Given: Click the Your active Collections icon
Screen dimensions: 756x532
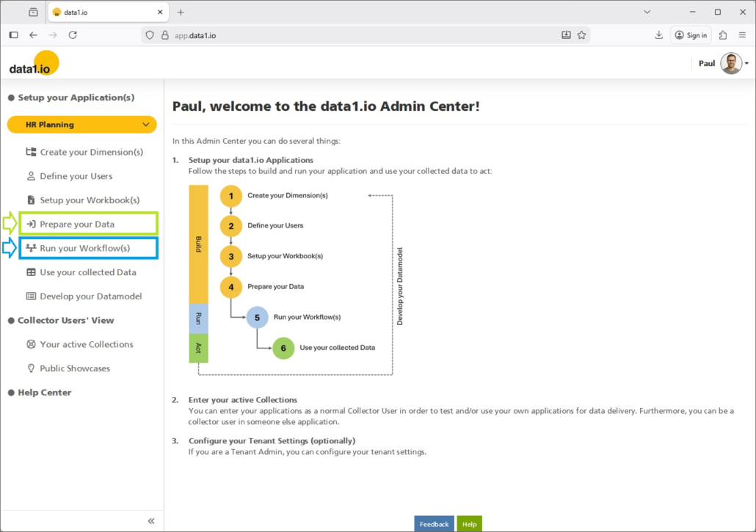Looking at the screenshot, I should pos(31,344).
